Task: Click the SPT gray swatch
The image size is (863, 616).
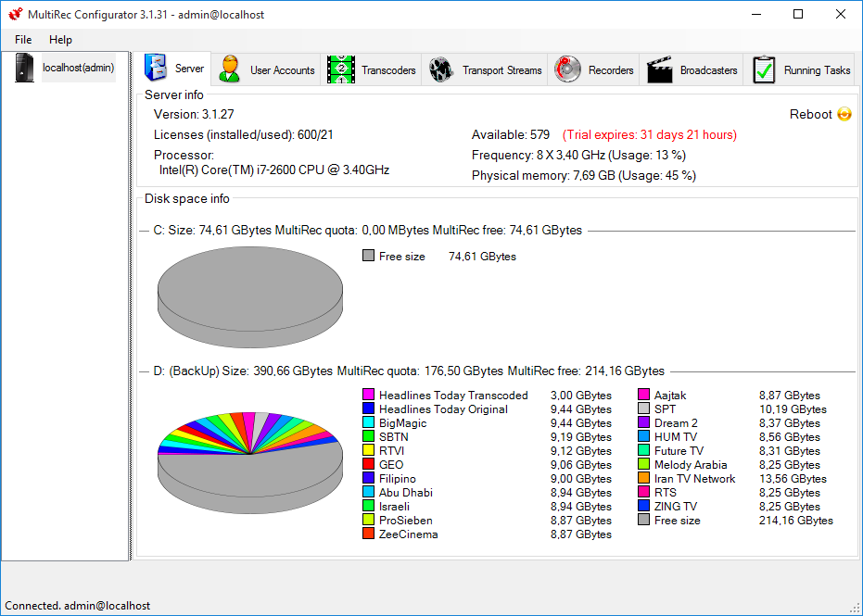Action: [x=644, y=409]
